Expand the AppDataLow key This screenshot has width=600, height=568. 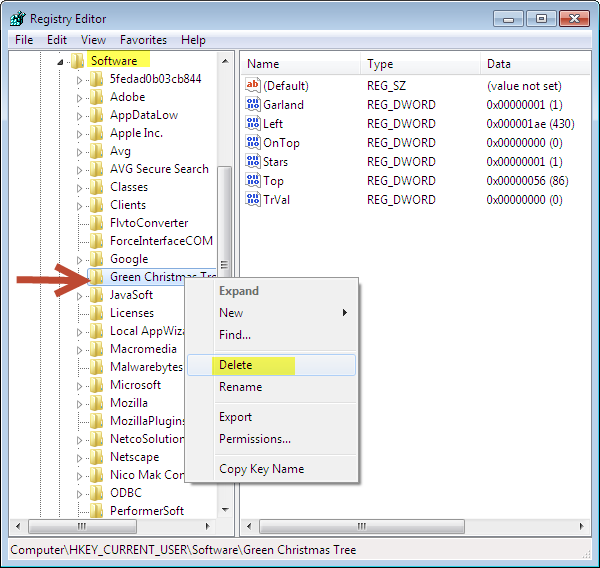coord(79,116)
